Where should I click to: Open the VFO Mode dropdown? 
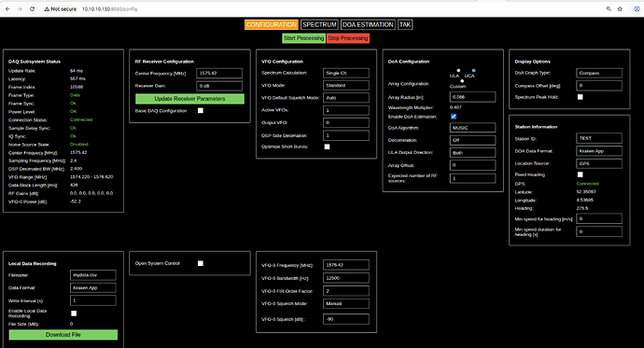pyautogui.click(x=346, y=85)
